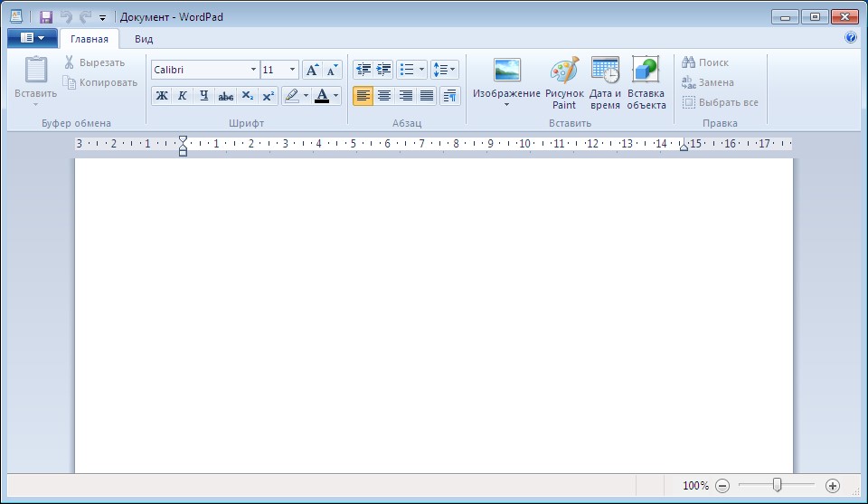
Task: Click the Вставить clipboard paste icon
Action: point(36,71)
